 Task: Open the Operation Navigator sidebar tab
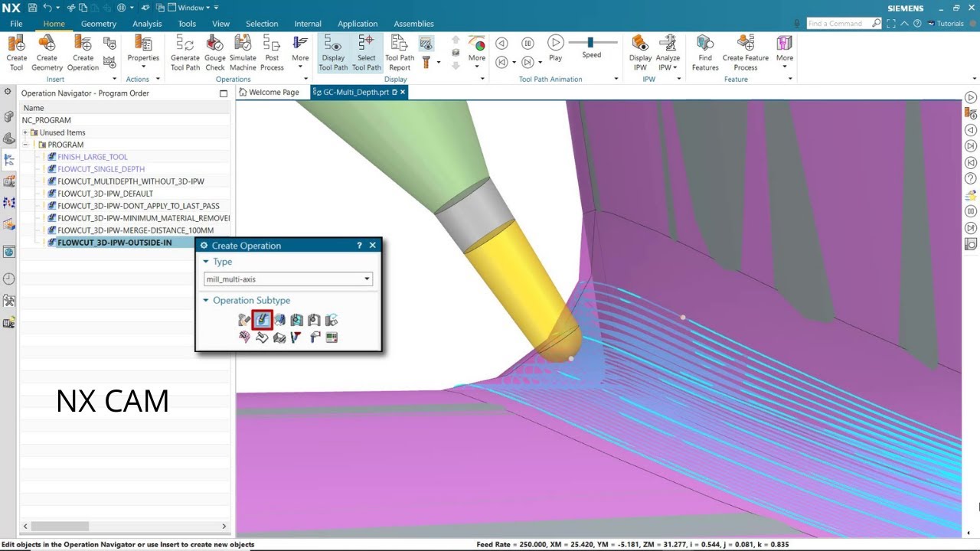9,160
